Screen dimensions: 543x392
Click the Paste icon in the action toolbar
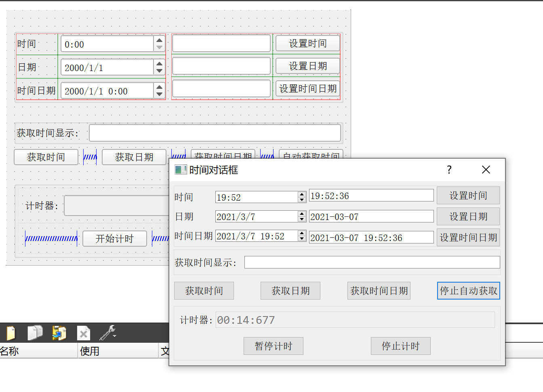[59, 333]
